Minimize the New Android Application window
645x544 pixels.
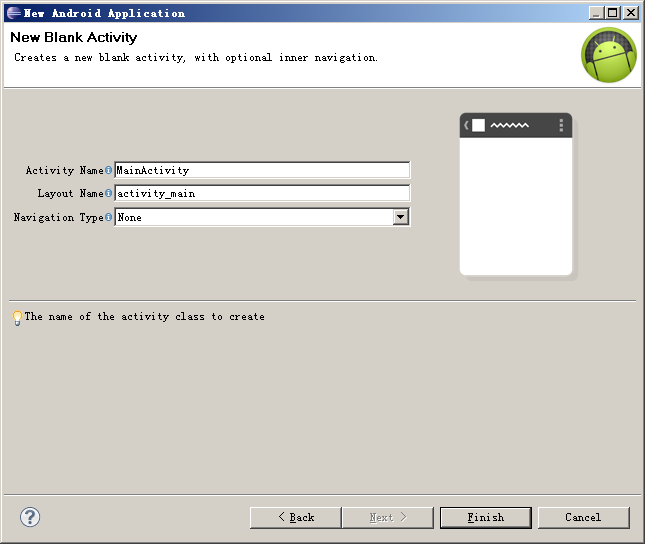pyautogui.click(x=596, y=13)
